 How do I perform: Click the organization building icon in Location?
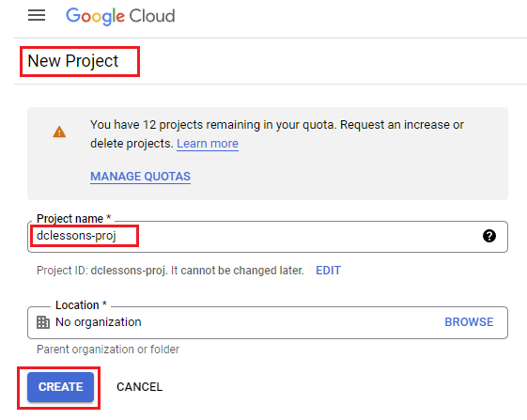click(x=43, y=322)
